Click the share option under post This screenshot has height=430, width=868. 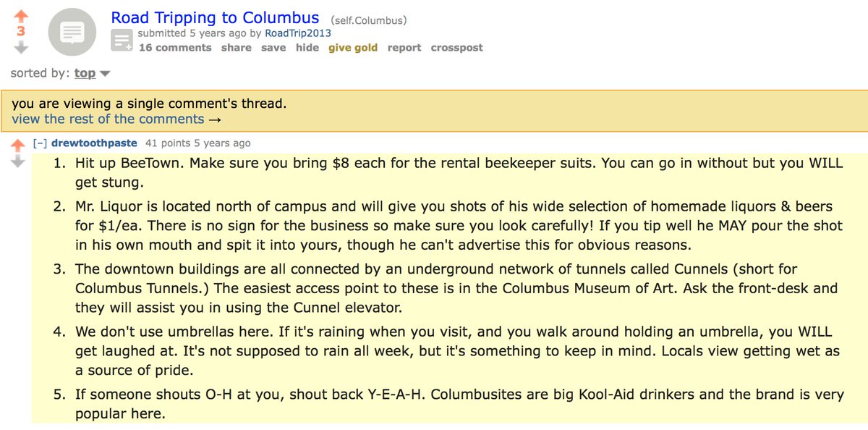coord(236,48)
